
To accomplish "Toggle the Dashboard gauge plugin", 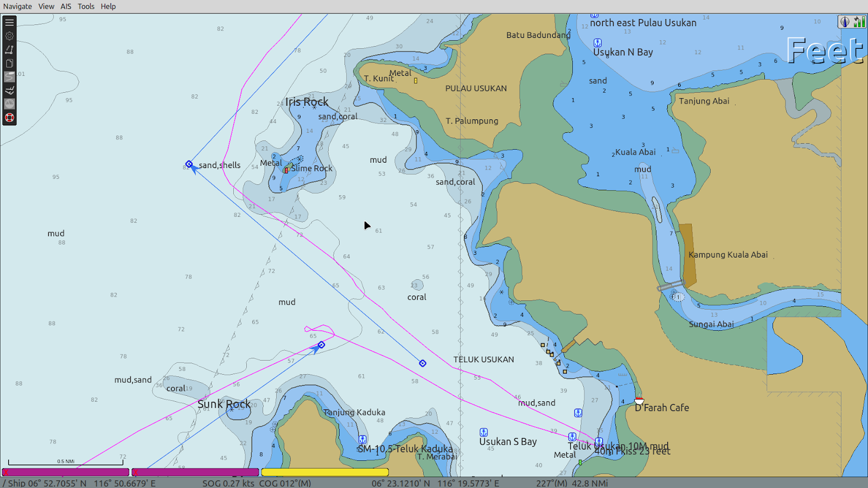I will point(9,104).
